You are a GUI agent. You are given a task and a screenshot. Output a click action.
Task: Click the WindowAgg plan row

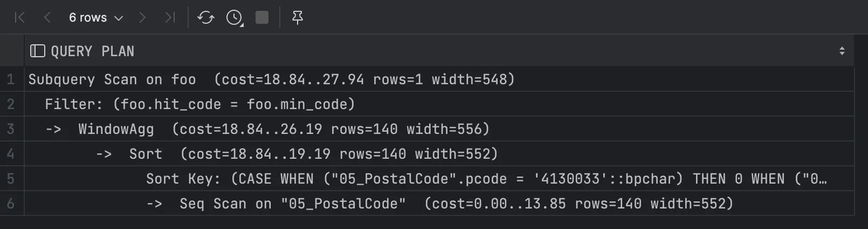[x=283, y=129]
